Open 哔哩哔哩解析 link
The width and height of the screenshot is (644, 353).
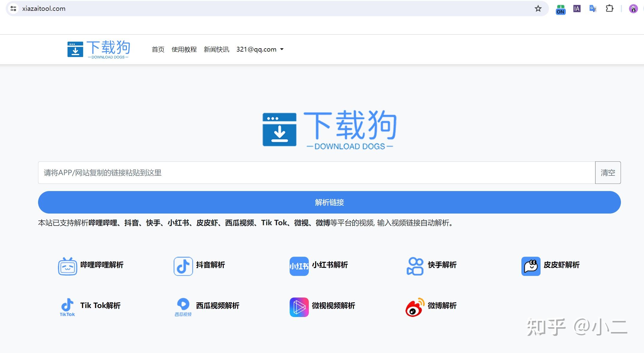pos(102,265)
